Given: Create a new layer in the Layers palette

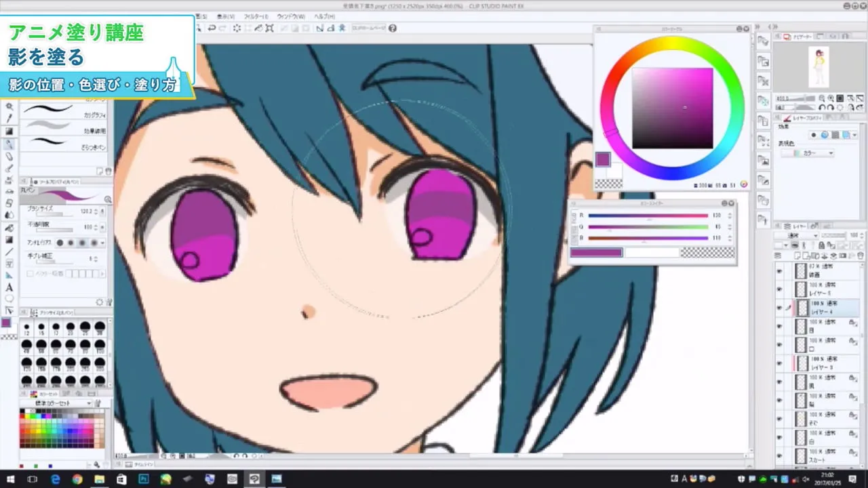Looking at the screenshot, I should 797,255.
